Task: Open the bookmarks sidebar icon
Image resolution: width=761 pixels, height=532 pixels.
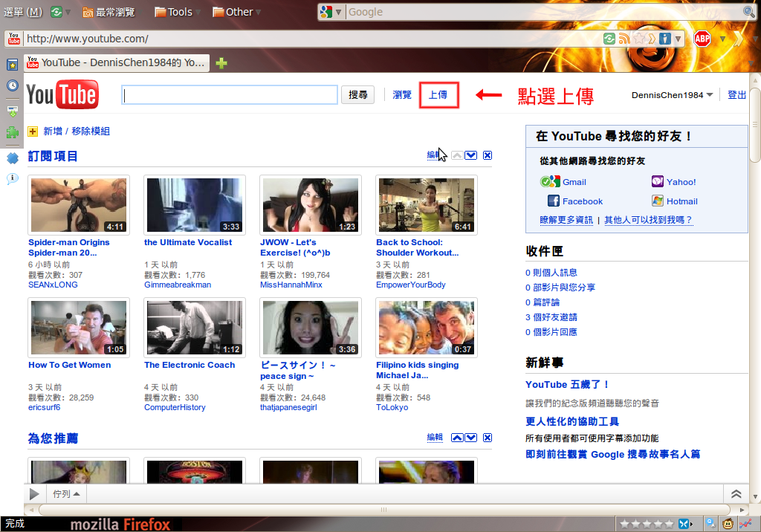Action: [x=12, y=65]
